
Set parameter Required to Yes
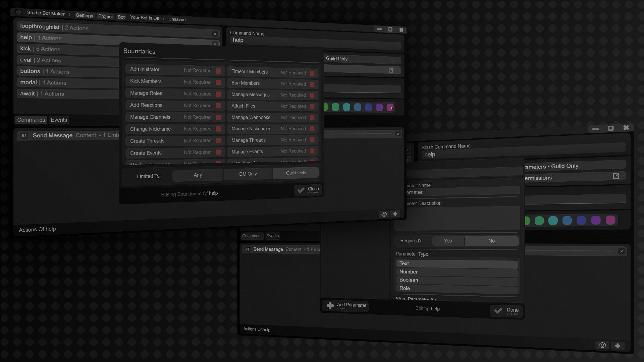[x=448, y=241]
